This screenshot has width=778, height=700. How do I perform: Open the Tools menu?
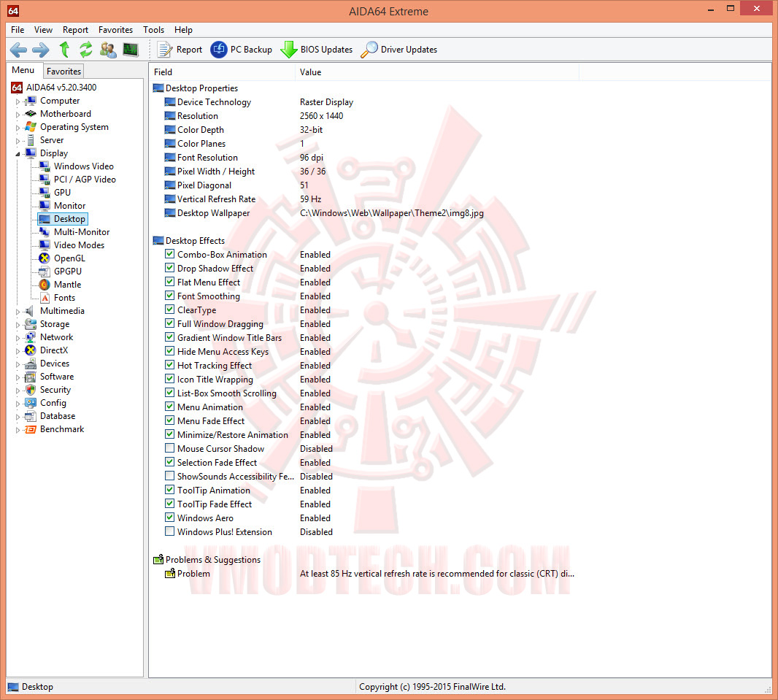153,30
